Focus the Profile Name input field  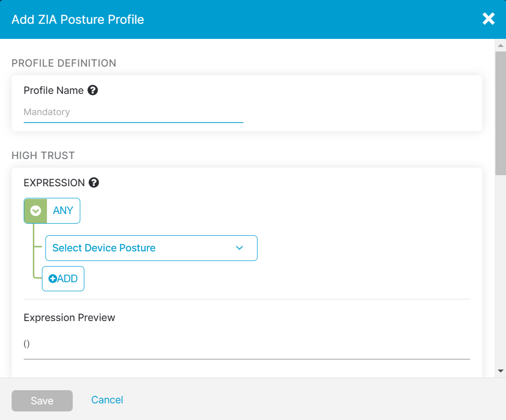133,112
